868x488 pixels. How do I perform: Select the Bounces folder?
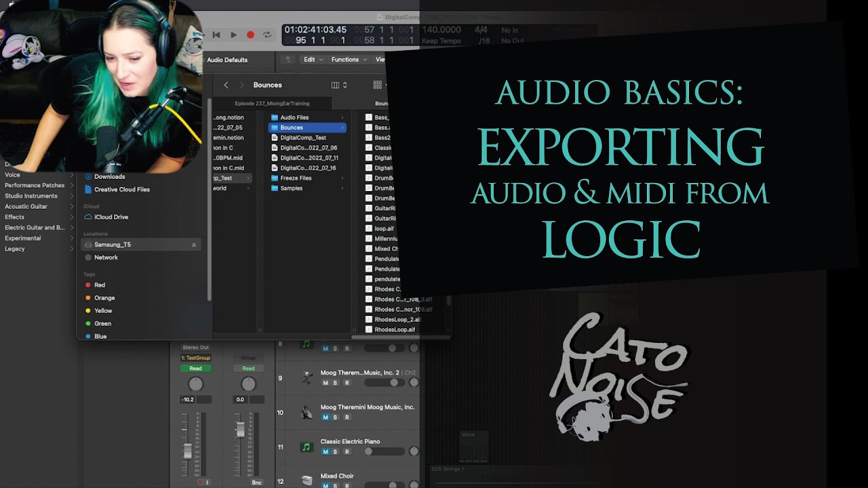click(307, 127)
